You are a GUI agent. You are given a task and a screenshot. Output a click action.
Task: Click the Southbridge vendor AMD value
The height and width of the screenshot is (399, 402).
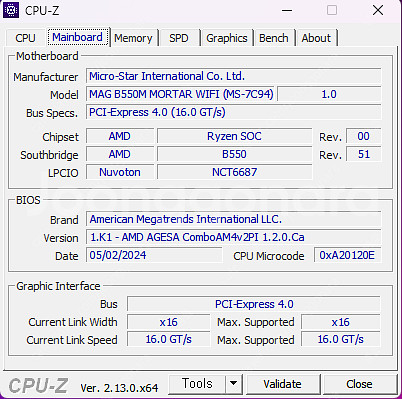click(x=120, y=154)
